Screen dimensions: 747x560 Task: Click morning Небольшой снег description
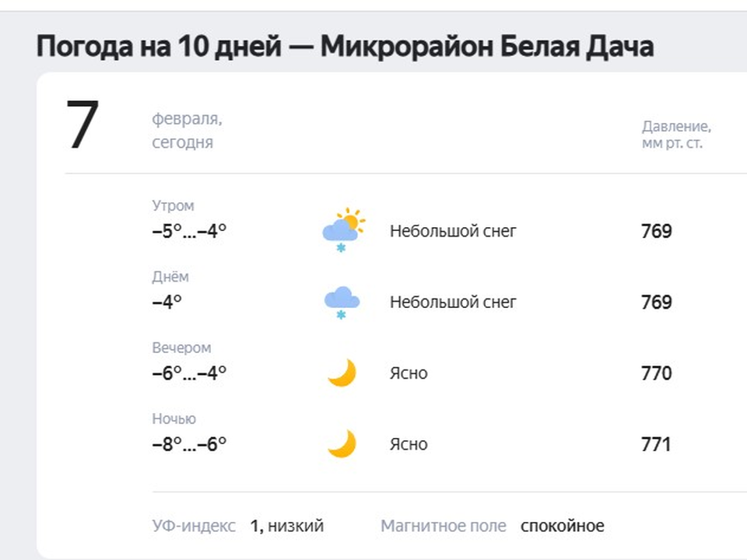pyautogui.click(x=453, y=231)
